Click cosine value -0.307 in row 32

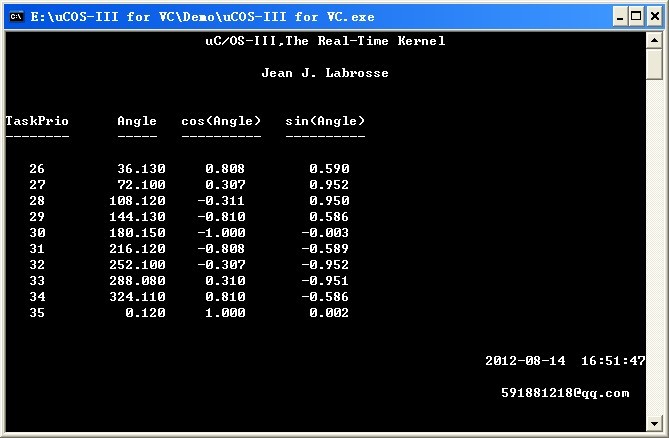(221, 265)
